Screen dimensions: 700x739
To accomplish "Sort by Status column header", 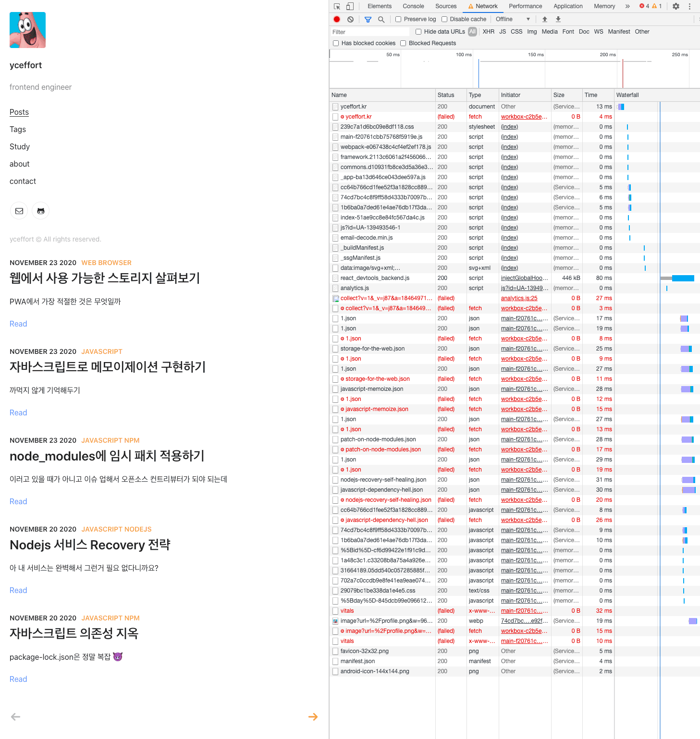I will tap(451, 95).
